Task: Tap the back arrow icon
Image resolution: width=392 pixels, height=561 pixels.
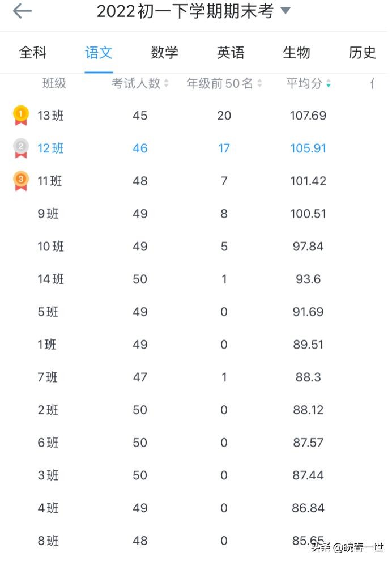Action: click(22, 11)
